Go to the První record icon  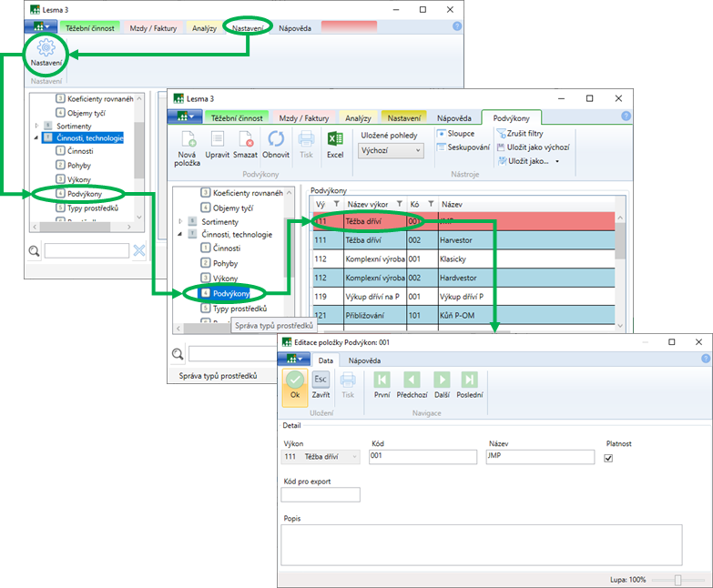pos(382,380)
